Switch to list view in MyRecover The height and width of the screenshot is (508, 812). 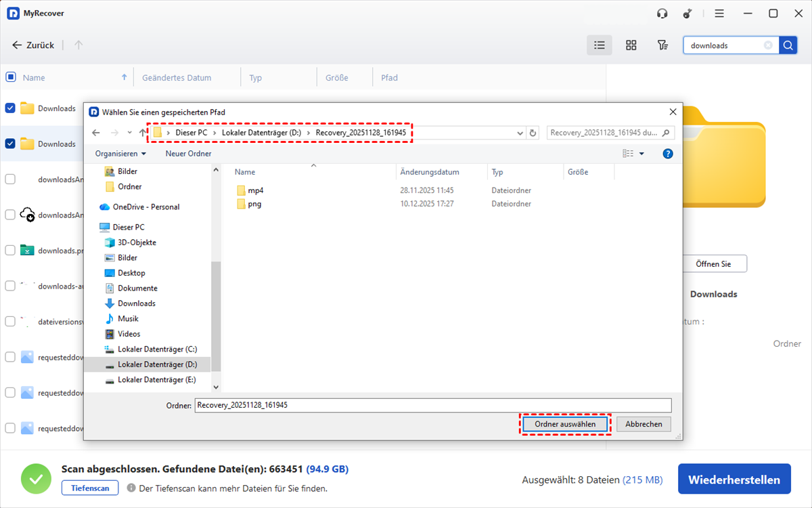pos(599,45)
